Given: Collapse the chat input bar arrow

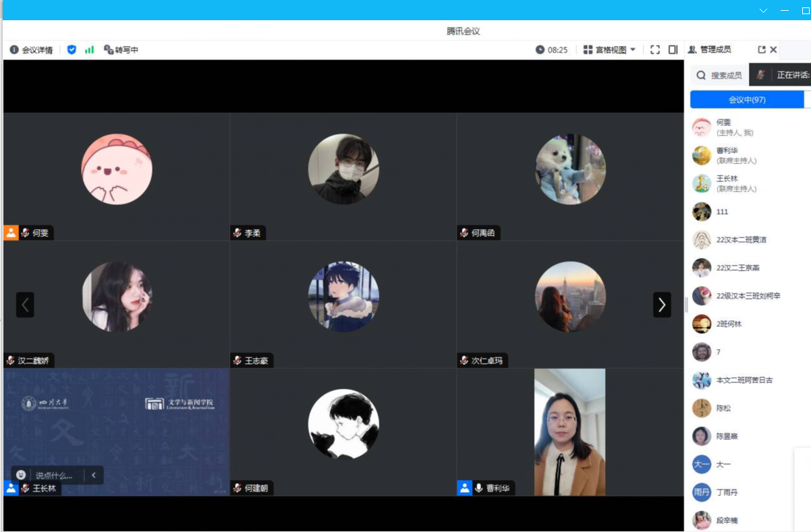Looking at the screenshot, I should coord(94,475).
